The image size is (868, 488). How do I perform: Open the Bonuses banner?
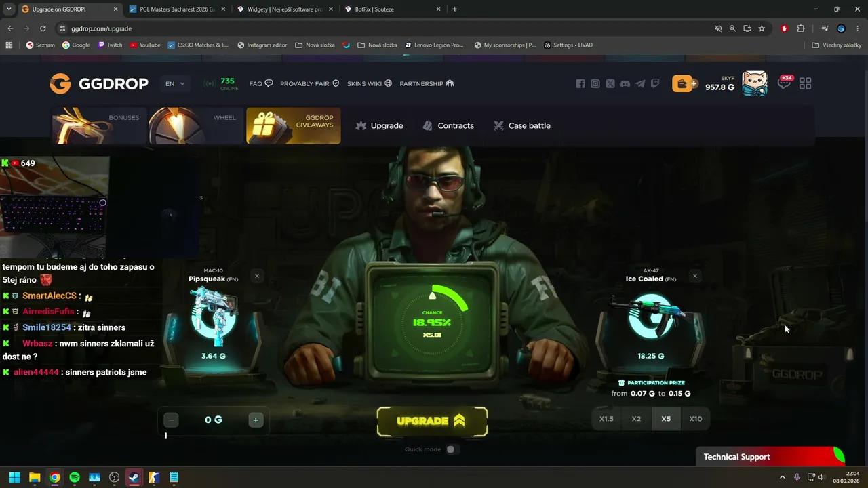point(99,125)
